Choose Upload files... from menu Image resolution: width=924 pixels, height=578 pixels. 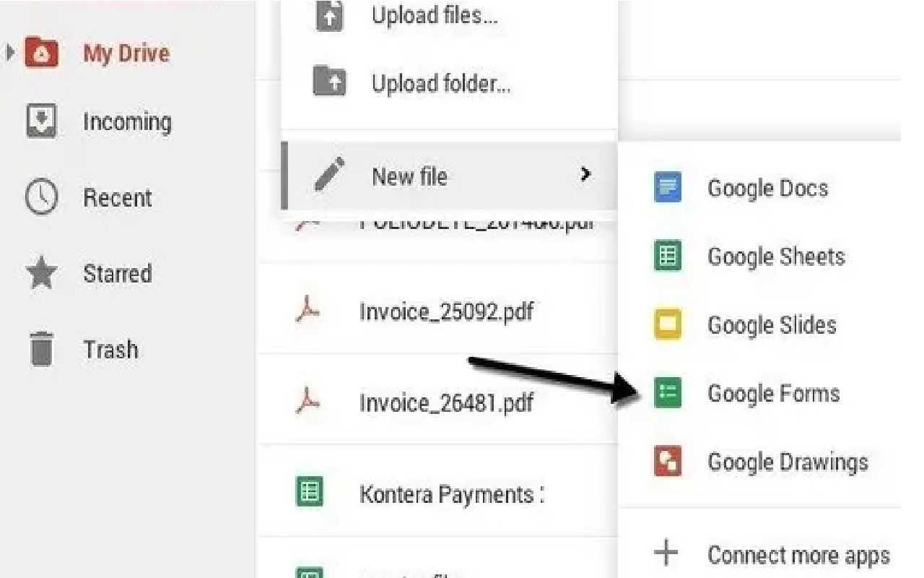click(x=435, y=15)
